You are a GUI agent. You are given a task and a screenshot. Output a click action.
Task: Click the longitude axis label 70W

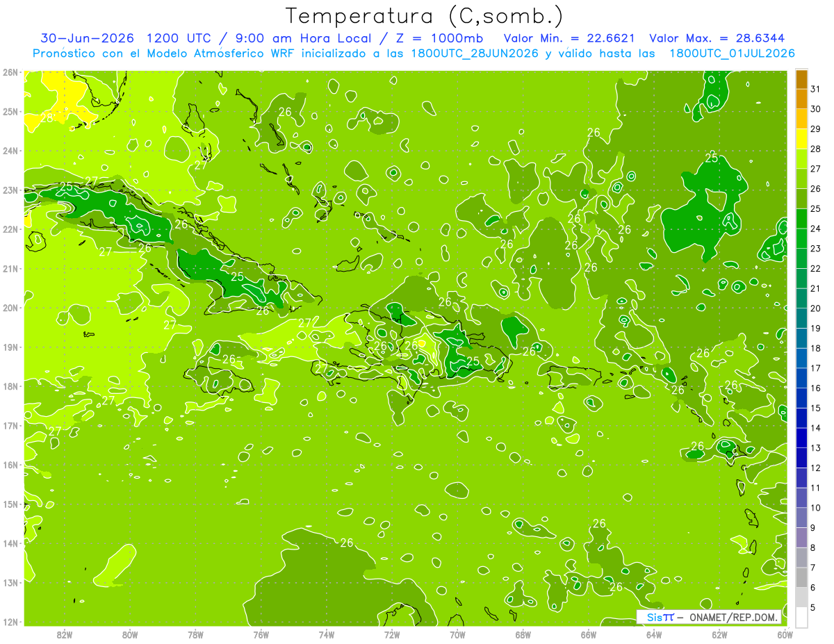click(x=457, y=634)
